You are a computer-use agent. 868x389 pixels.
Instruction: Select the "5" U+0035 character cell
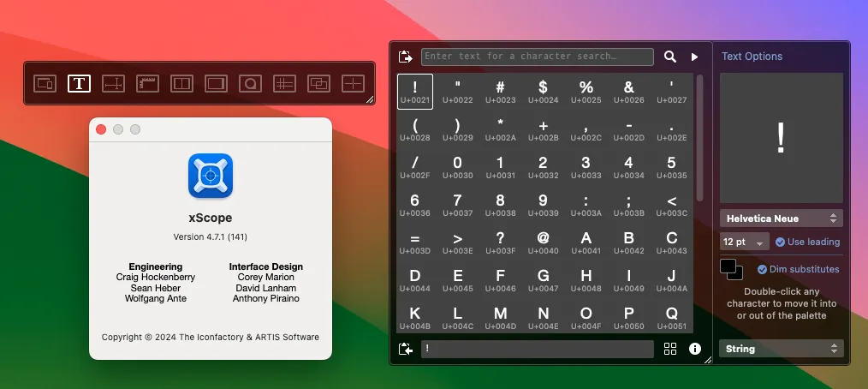(671, 167)
